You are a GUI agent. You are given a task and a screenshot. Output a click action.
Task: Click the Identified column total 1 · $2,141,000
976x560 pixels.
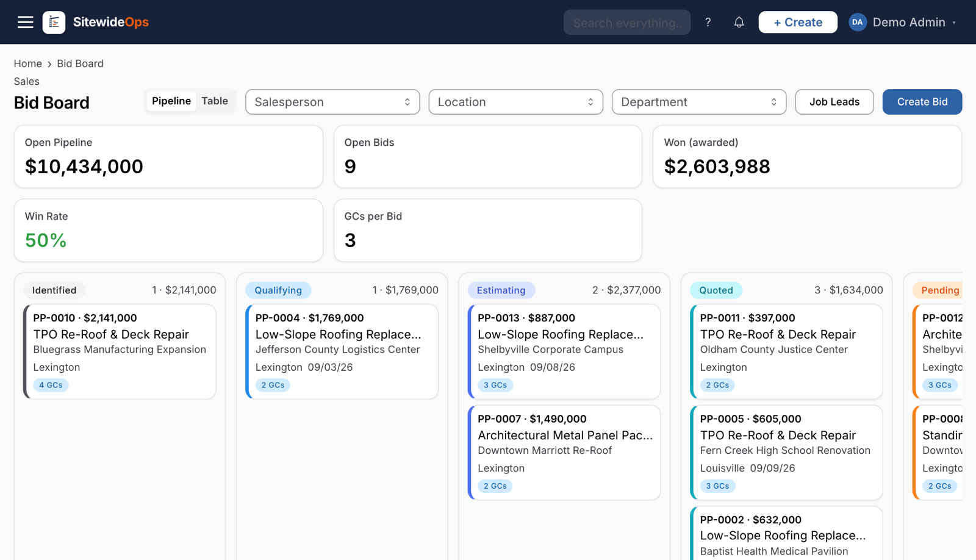[184, 290]
